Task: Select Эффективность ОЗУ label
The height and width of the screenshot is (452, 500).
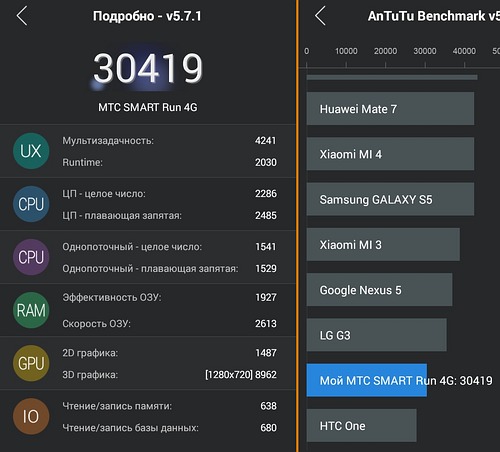Action: (x=112, y=297)
